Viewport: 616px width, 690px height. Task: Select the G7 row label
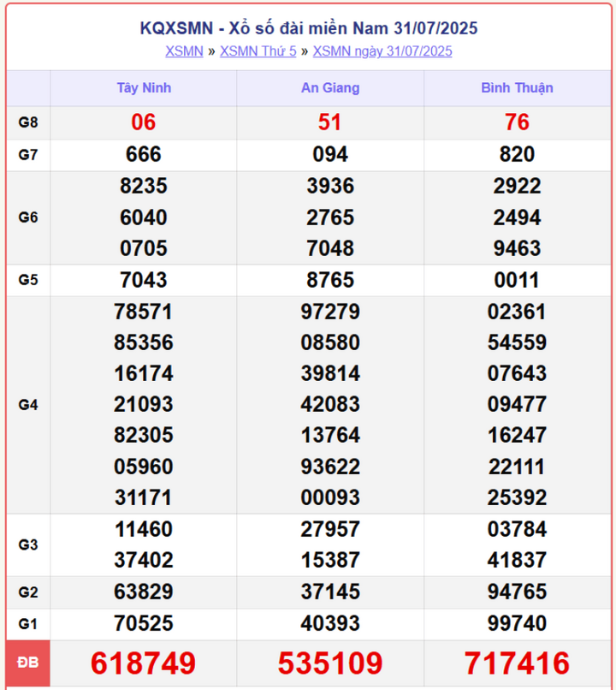28,155
